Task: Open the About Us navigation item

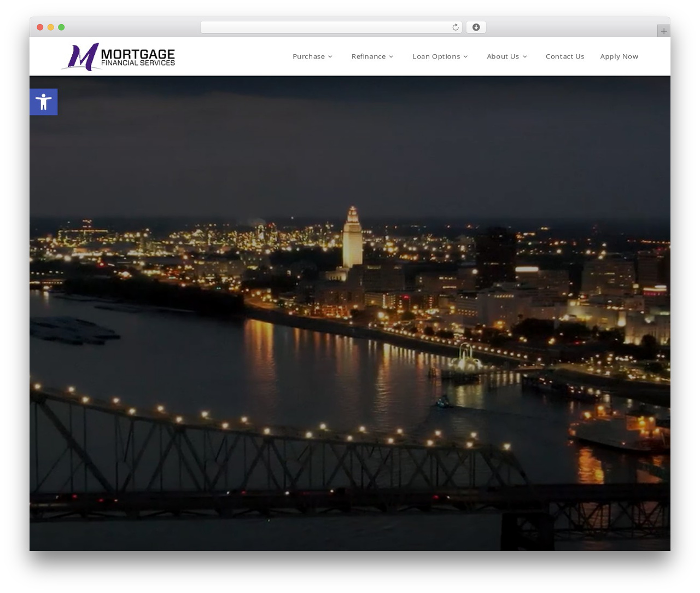Action: [x=503, y=56]
